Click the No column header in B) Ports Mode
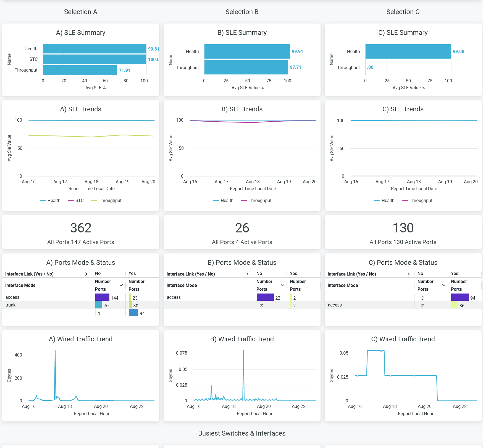 [x=259, y=274]
